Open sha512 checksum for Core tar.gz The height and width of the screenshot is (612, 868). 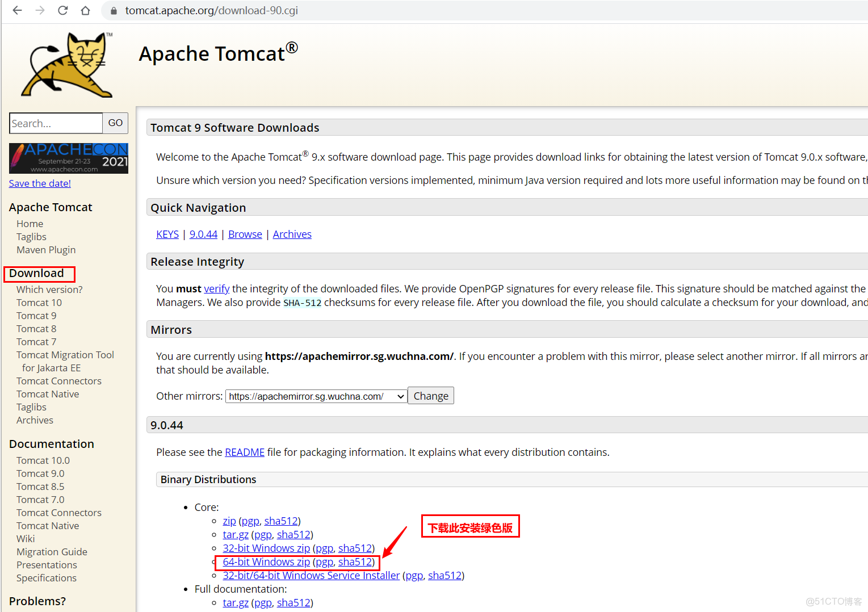293,534
